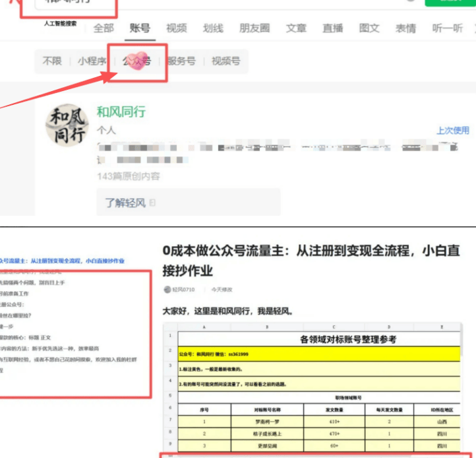Open the 和风同行 account avatar

(67, 126)
